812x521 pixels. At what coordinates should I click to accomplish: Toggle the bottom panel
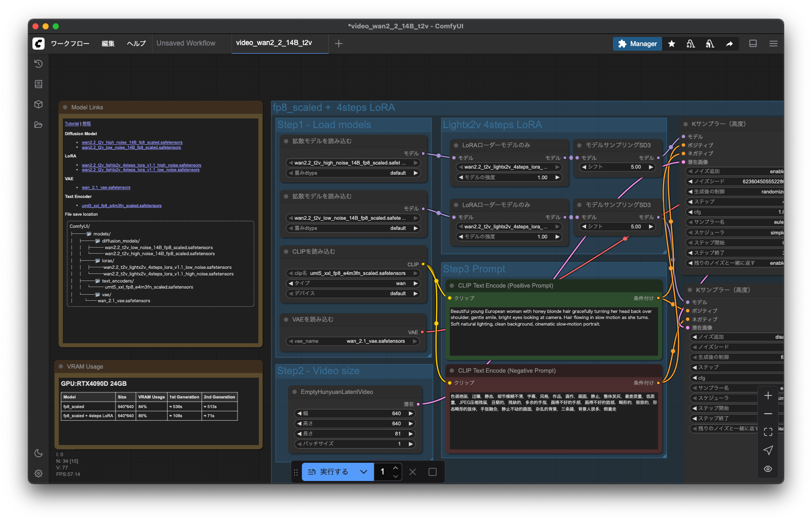point(753,44)
